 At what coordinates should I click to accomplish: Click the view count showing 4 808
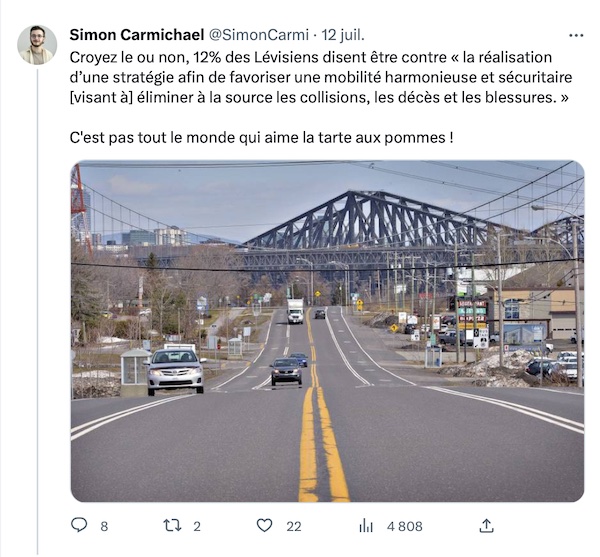tap(404, 526)
